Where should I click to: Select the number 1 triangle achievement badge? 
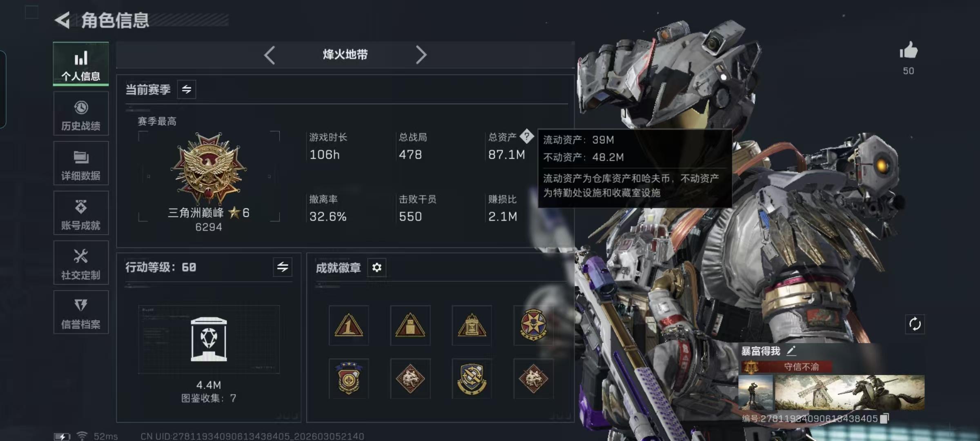tap(349, 325)
